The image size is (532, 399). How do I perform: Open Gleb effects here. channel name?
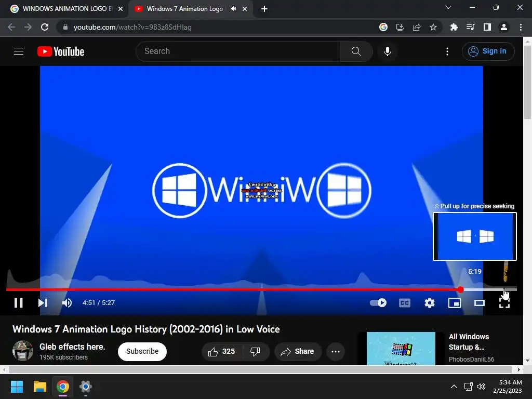coord(72,347)
